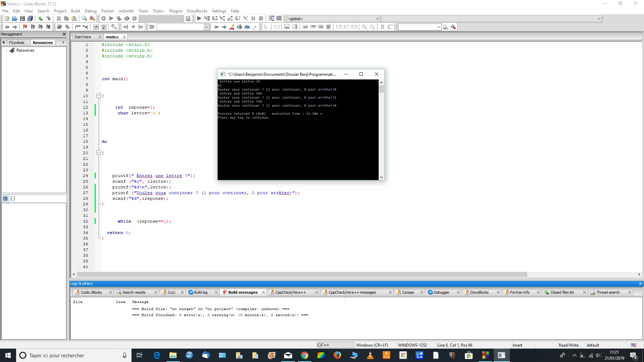Switch to the Build log tab

tap(201, 292)
